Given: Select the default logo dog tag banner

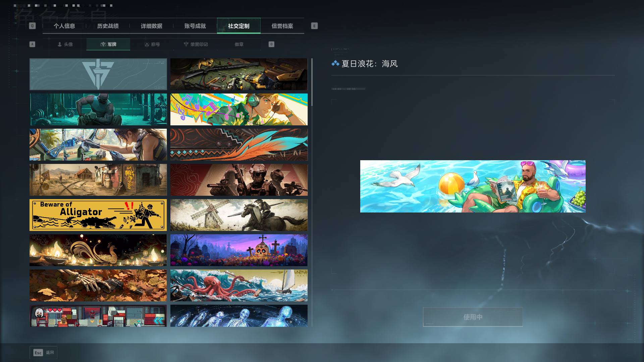Looking at the screenshot, I should pyautogui.click(x=98, y=74).
